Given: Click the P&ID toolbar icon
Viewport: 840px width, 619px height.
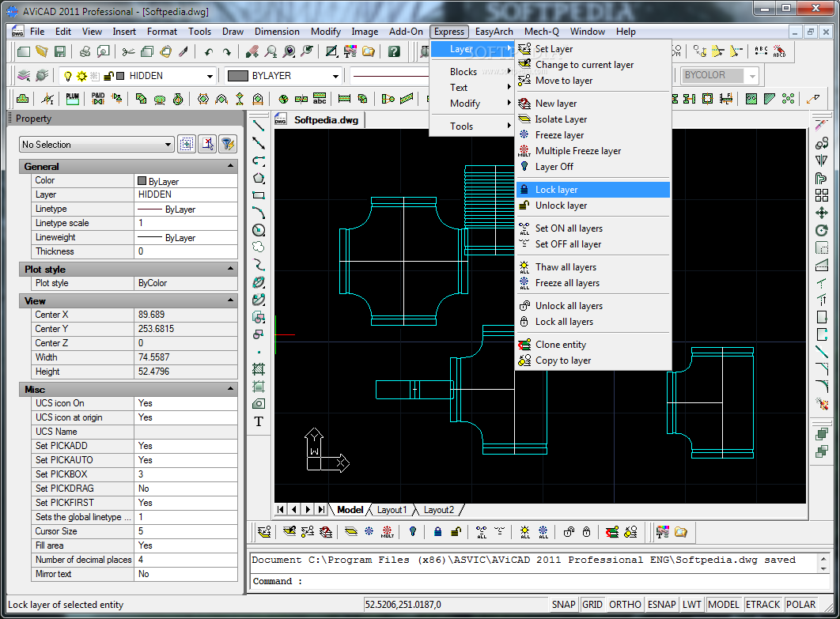Looking at the screenshot, I should click(98, 99).
